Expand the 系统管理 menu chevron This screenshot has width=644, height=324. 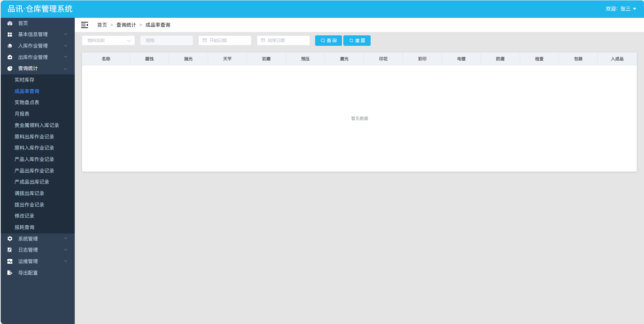(x=66, y=238)
